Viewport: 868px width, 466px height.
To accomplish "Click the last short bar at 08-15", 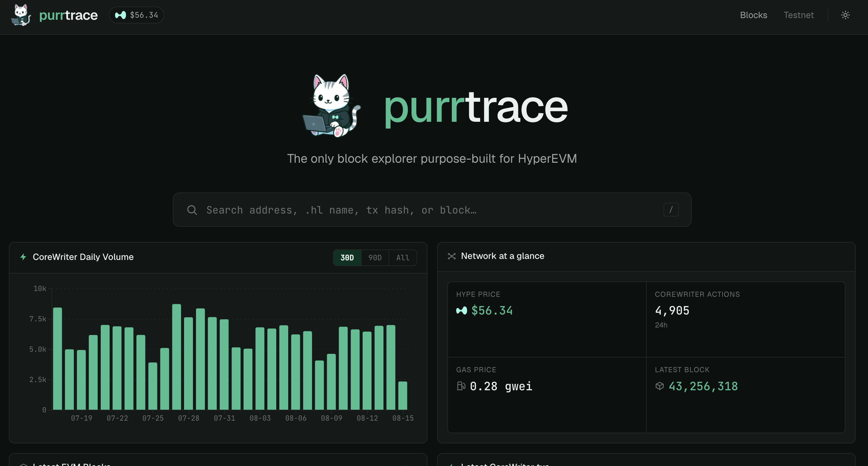I will (x=403, y=395).
